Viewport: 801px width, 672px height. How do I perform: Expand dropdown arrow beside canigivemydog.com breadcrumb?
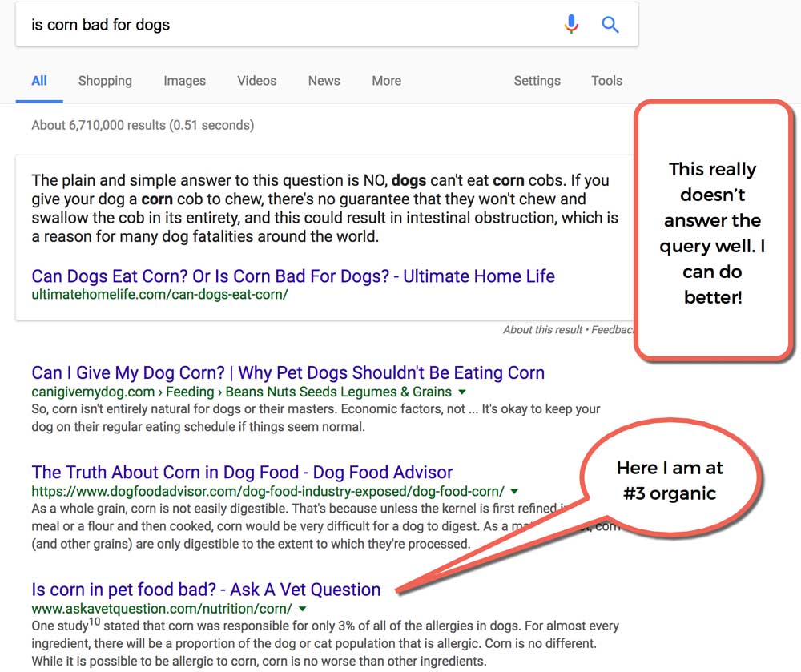(x=461, y=392)
